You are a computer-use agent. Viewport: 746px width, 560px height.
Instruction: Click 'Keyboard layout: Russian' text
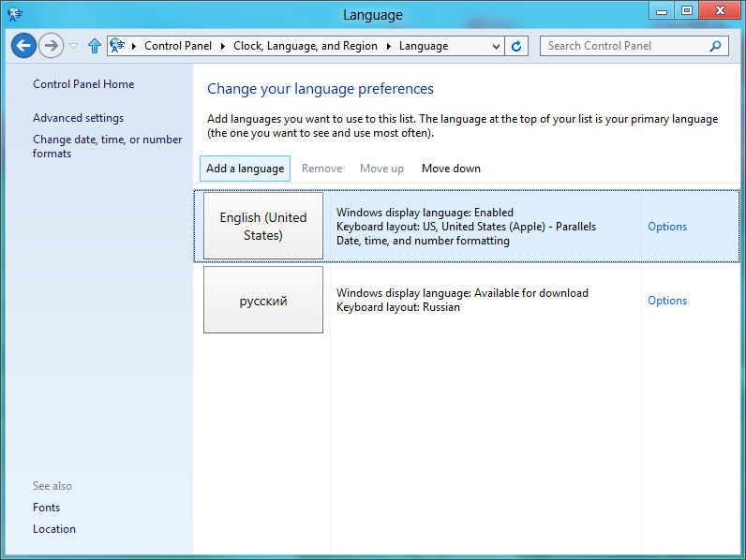(x=397, y=307)
